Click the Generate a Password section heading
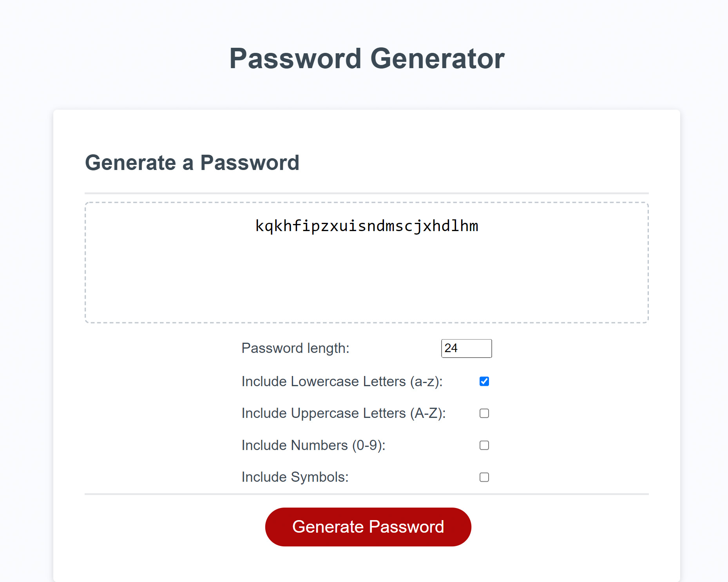Image resolution: width=728 pixels, height=582 pixels. [x=193, y=163]
